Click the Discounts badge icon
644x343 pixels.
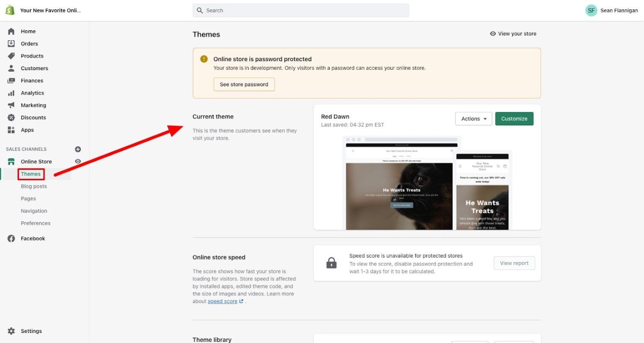(11, 118)
